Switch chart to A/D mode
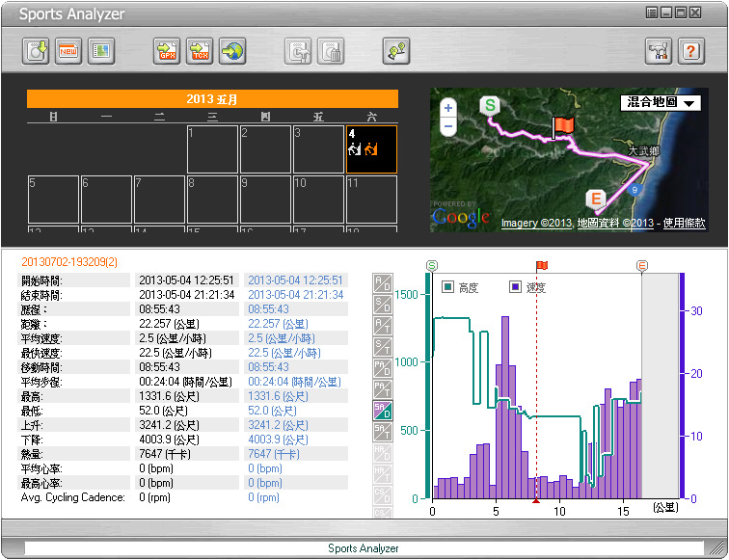The height and width of the screenshot is (560, 729). 383,283
